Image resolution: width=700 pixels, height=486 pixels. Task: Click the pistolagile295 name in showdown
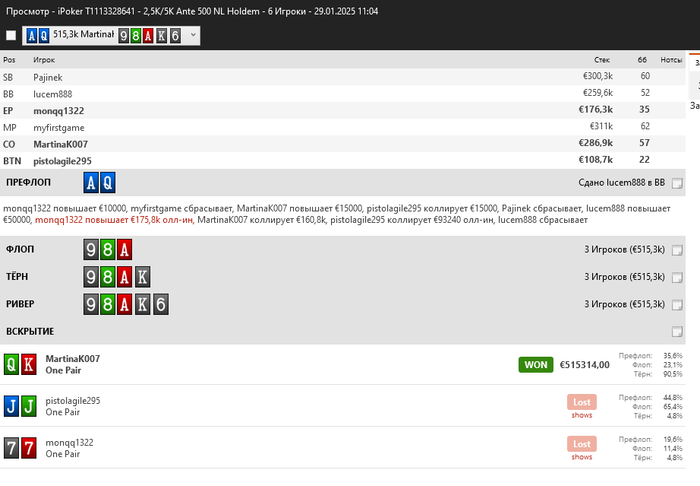[73, 401]
